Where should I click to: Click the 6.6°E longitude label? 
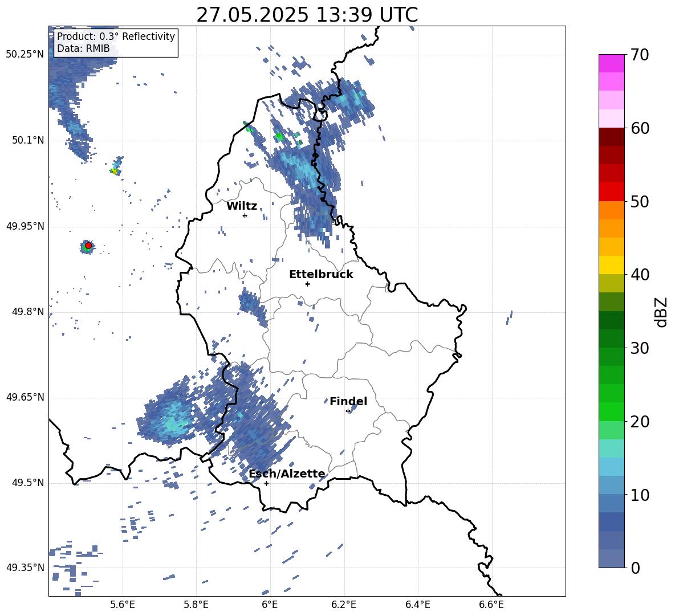(x=491, y=605)
